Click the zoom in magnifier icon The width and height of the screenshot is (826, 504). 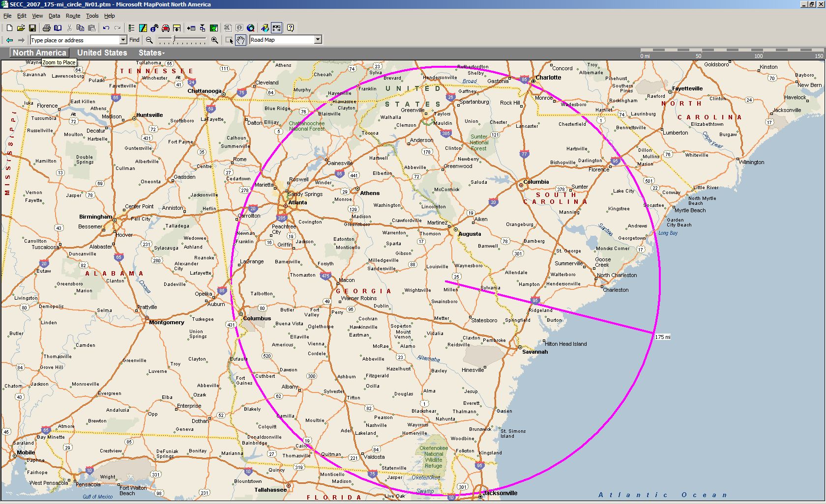click(214, 40)
